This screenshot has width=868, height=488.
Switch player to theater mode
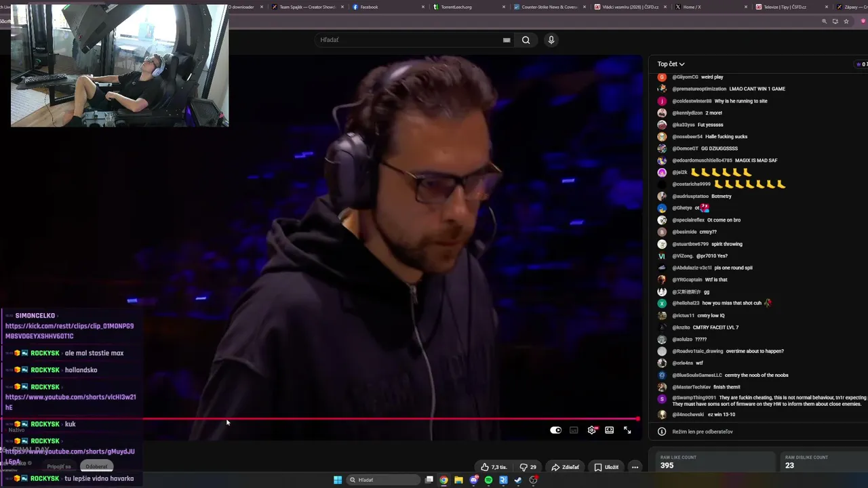(x=610, y=430)
